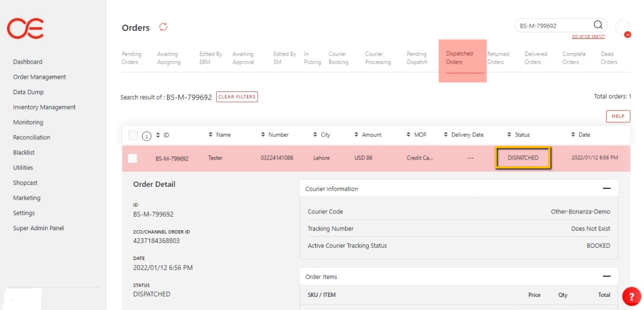This screenshot has width=644, height=310.
Task: Sort by Status column header
Action: pos(519,135)
